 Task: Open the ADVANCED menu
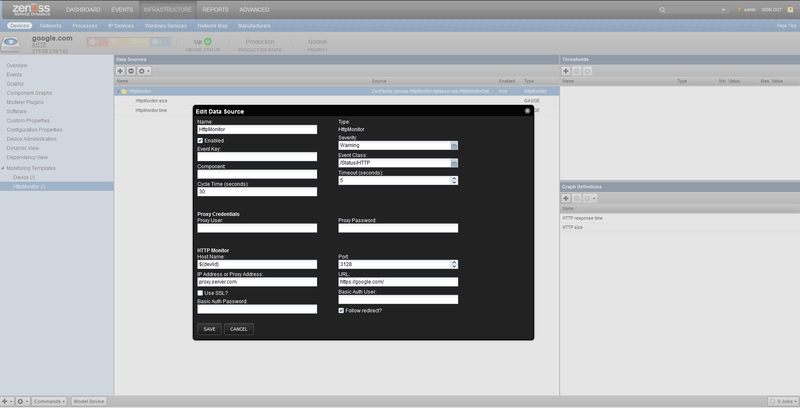pyautogui.click(x=254, y=10)
